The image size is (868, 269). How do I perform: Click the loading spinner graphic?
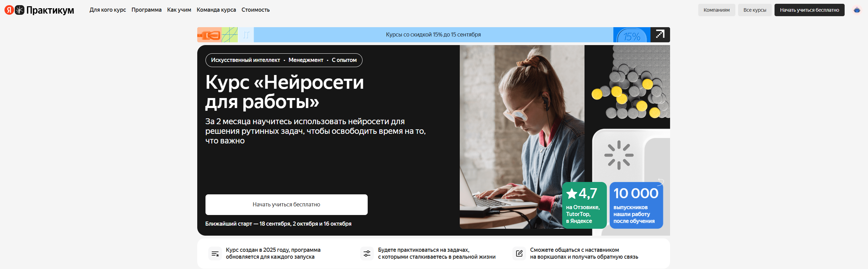[619, 155]
